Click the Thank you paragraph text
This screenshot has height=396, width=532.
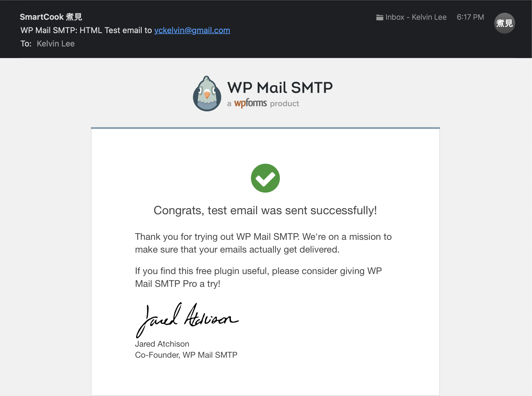263,243
